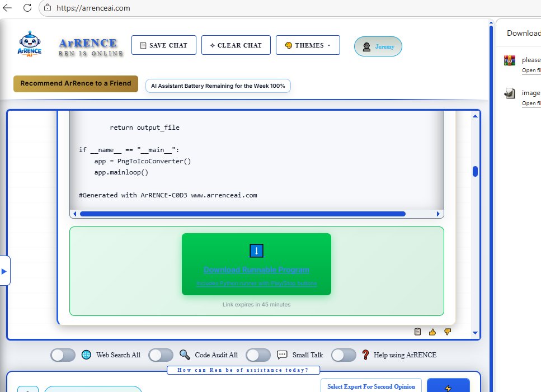Click the ArRENCE AI robot logo

(x=30, y=44)
